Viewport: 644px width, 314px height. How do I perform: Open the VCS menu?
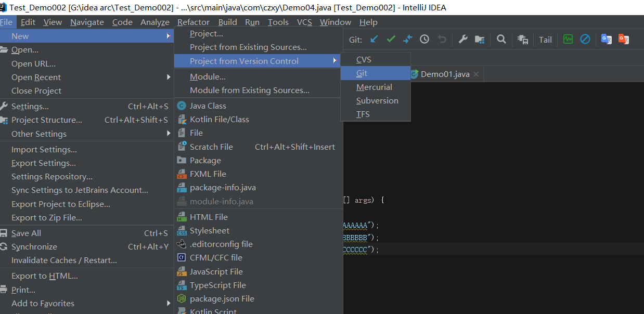point(304,22)
